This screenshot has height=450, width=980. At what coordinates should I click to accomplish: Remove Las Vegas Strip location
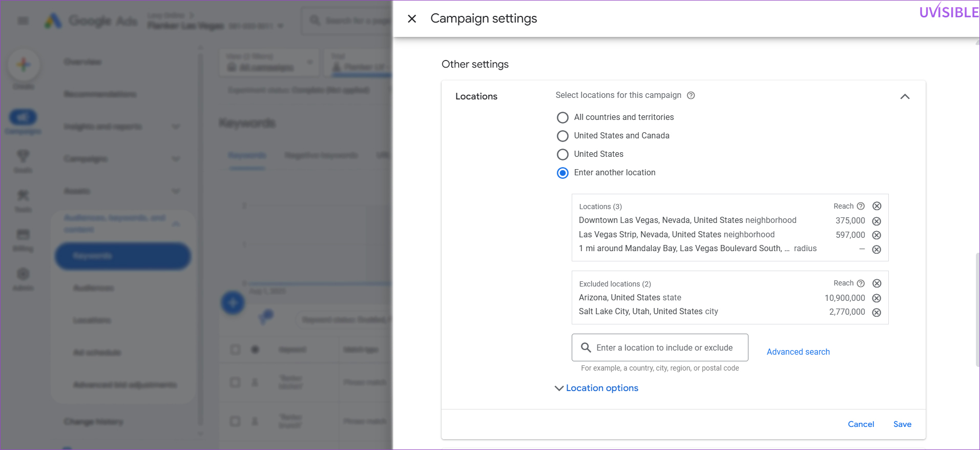(877, 235)
